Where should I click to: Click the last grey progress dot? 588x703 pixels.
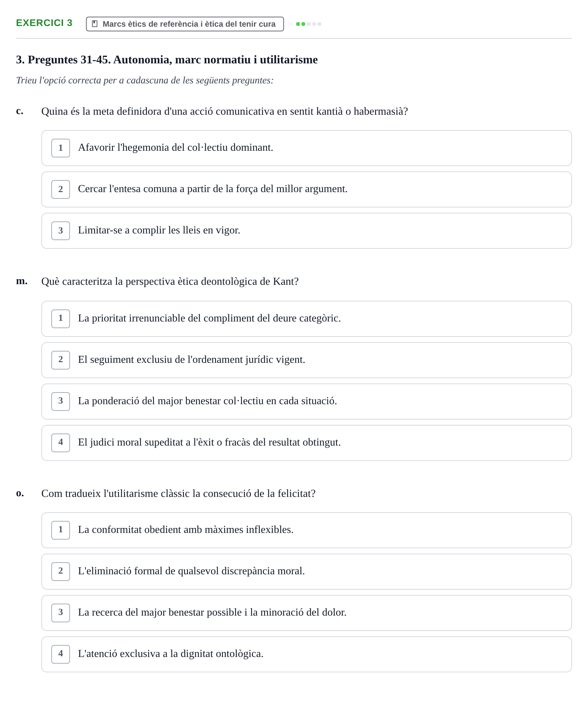pyautogui.click(x=319, y=24)
